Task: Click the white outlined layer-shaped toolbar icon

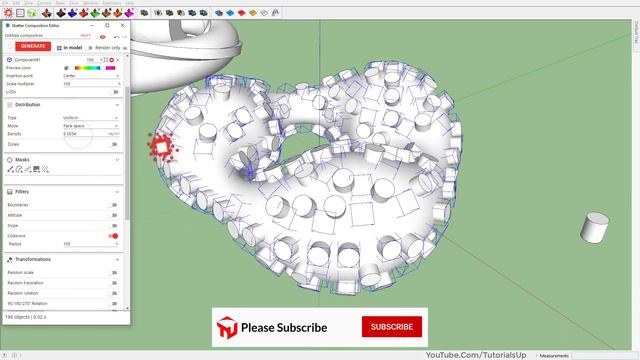Action: click(x=264, y=13)
